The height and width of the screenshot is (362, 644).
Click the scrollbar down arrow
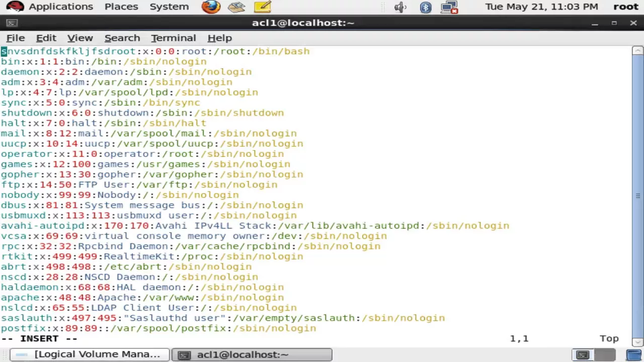637,343
